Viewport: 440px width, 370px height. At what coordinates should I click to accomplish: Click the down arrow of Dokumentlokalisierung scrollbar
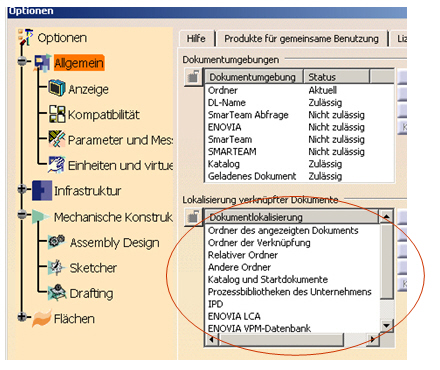[x=387, y=326]
